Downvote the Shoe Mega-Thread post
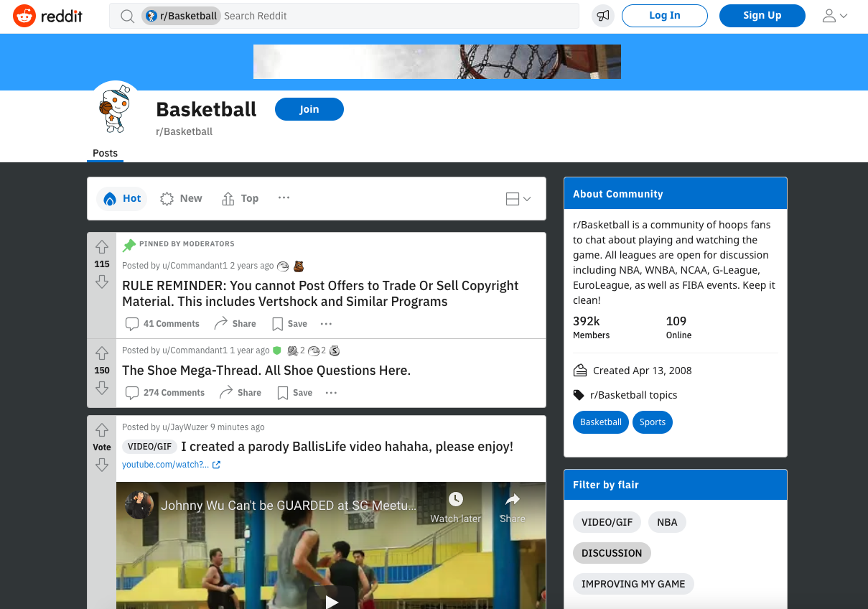Viewport: 868px width, 609px height. 102,388
